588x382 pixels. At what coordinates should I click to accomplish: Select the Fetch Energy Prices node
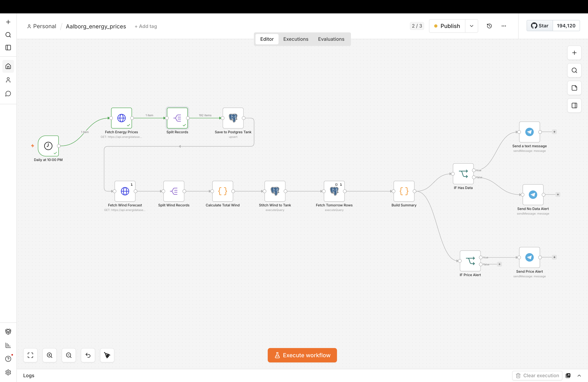pyautogui.click(x=122, y=118)
